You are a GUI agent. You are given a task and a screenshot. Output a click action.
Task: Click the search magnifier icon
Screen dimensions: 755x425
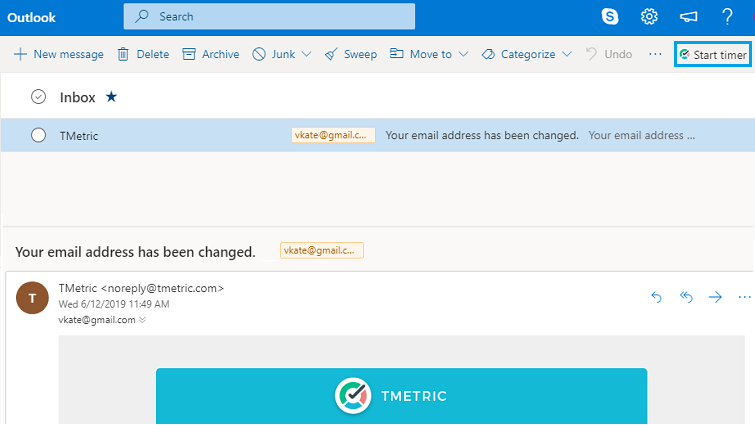(x=142, y=16)
